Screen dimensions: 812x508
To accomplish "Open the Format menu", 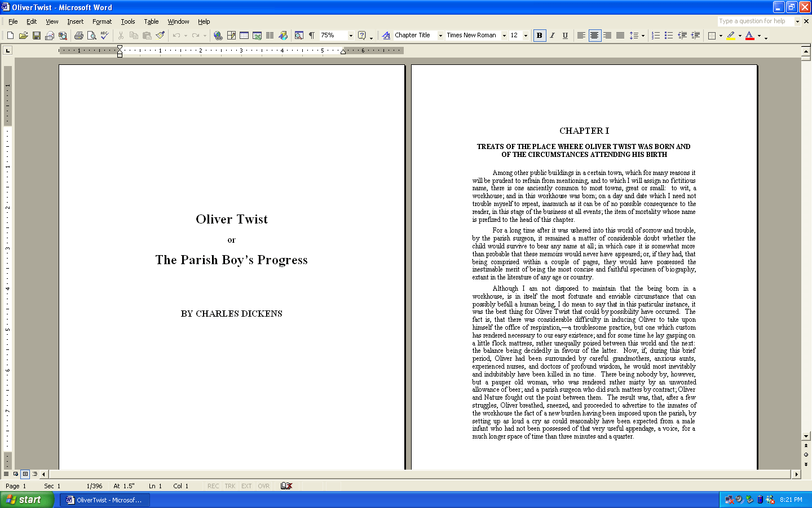I will click(102, 21).
